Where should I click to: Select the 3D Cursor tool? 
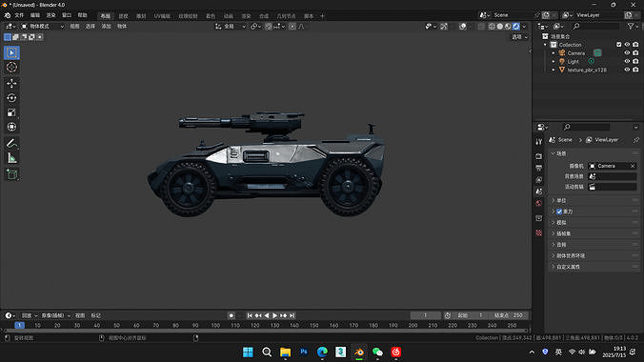tap(11, 67)
